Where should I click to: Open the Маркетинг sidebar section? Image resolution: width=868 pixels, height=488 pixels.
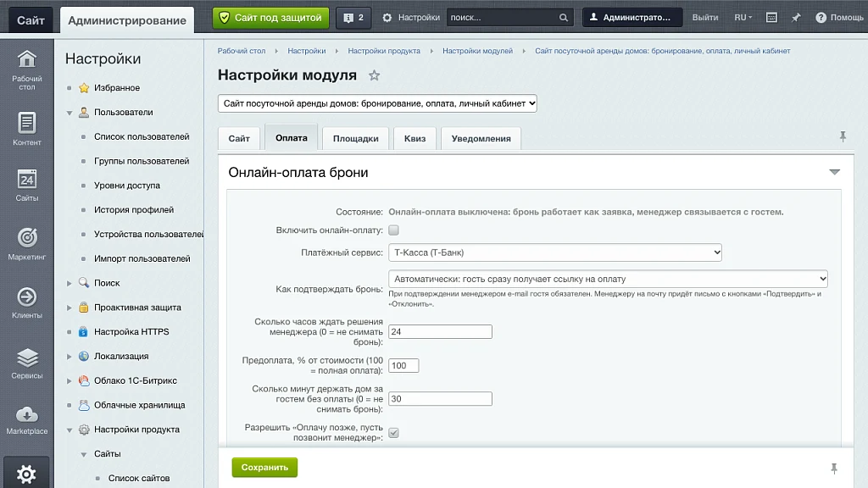pyautogui.click(x=26, y=244)
